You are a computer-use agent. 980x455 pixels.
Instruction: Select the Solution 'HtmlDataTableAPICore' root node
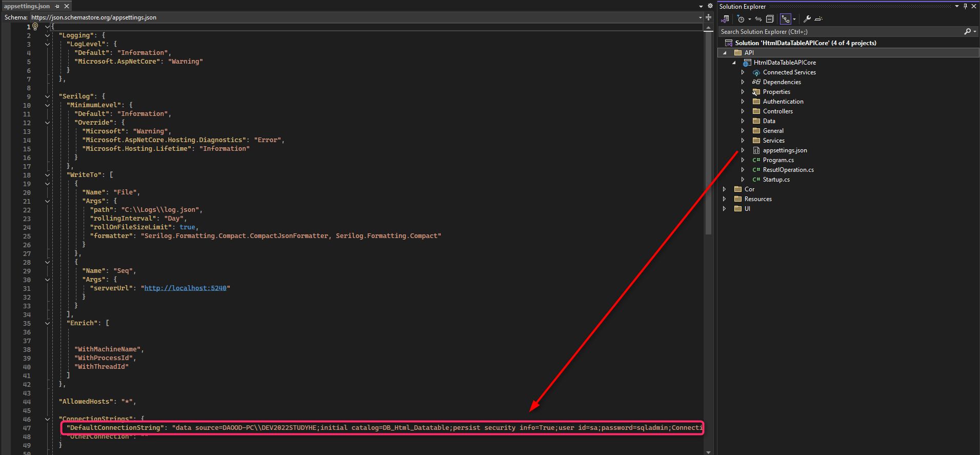(x=805, y=43)
